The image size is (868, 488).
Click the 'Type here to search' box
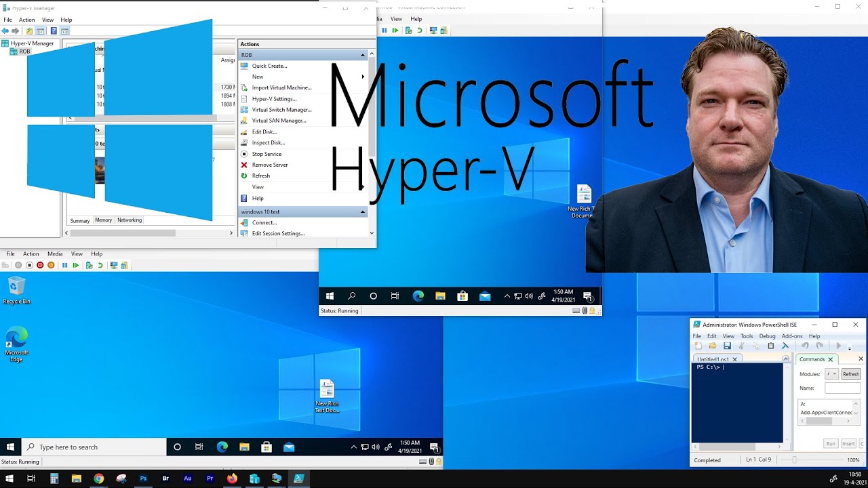(x=94, y=447)
